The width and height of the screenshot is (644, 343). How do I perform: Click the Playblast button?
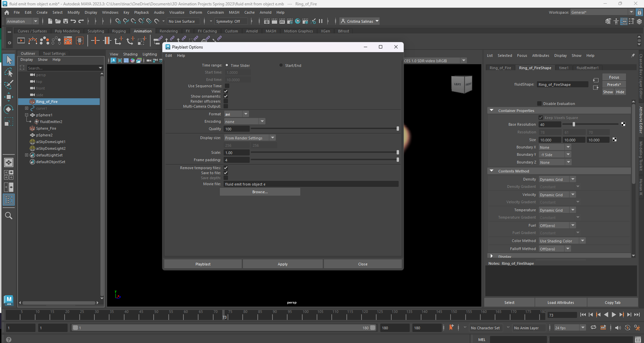[203, 264]
